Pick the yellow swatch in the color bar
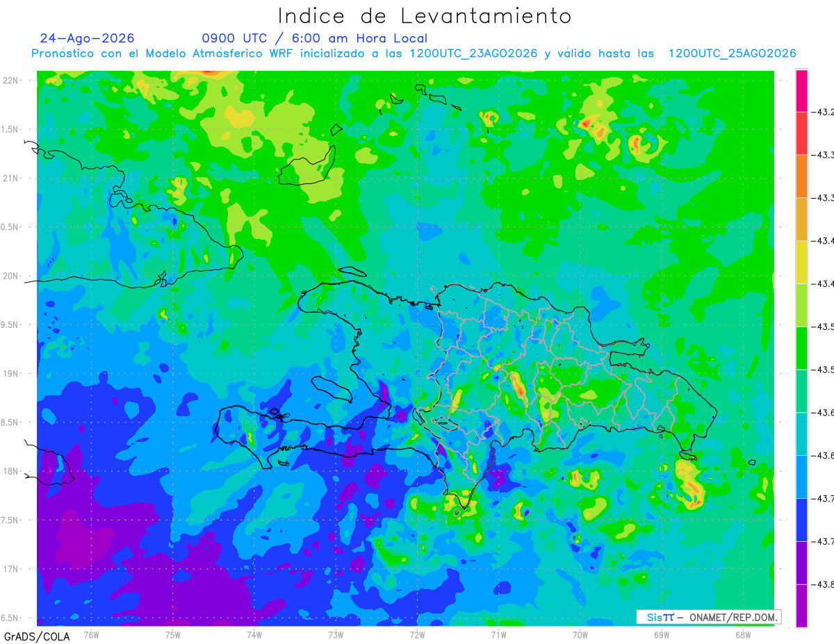Image resolution: width=834 pixels, height=644 pixels. click(x=801, y=262)
